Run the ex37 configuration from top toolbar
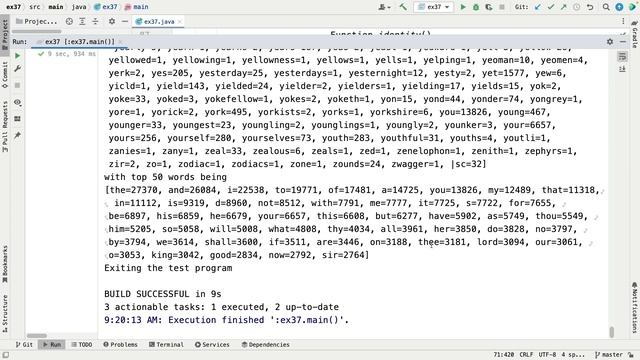Viewport: 640px width, 360px height. pos(463,7)
